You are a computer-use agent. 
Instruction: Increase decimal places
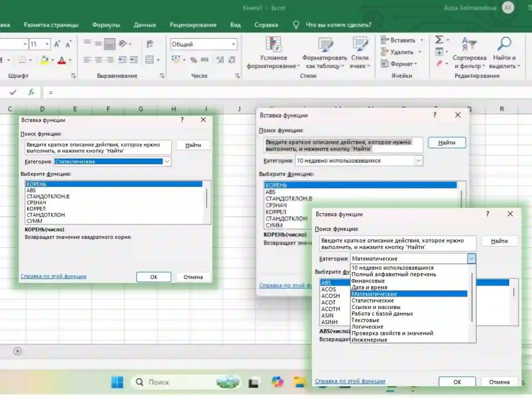[x=220, y=60]
